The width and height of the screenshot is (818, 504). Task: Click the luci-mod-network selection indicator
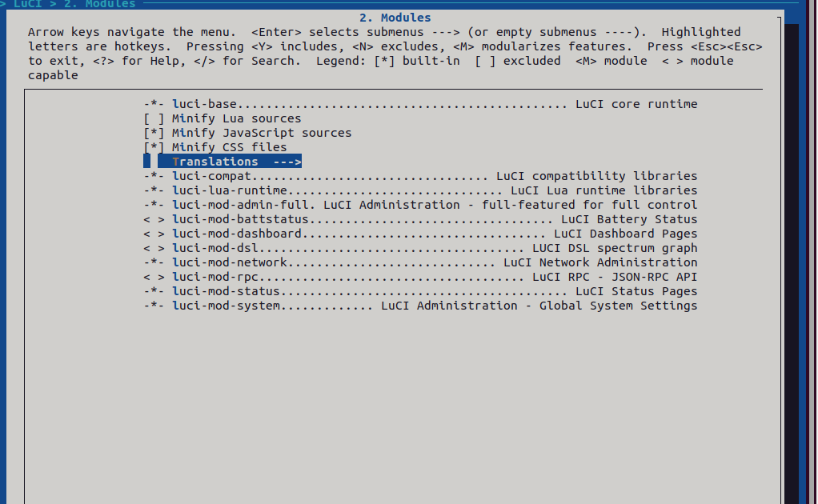point(154,262)
